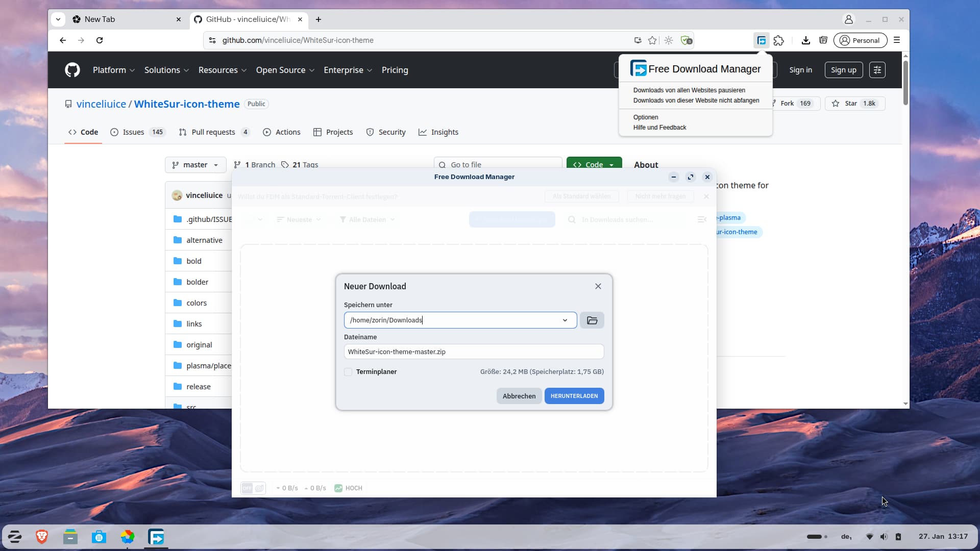Open browser extensions puzzle icon
The height and width of the screenshot is (551, 980).
779,40
